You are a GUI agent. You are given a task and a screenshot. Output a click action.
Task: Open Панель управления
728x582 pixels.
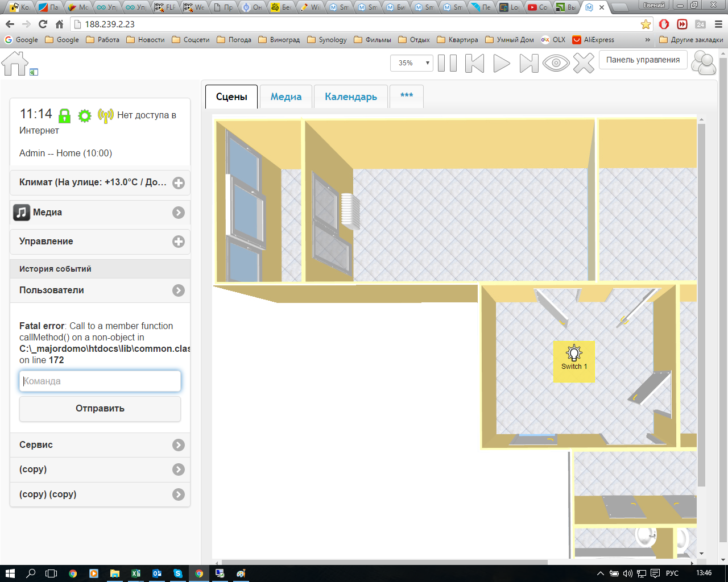(643, 60)
